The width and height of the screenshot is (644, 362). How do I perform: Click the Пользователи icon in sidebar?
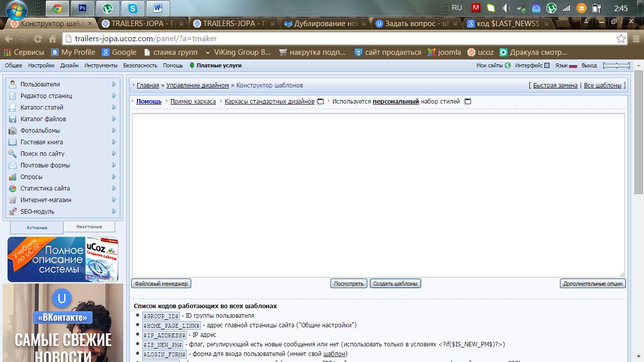click(13, 84)
